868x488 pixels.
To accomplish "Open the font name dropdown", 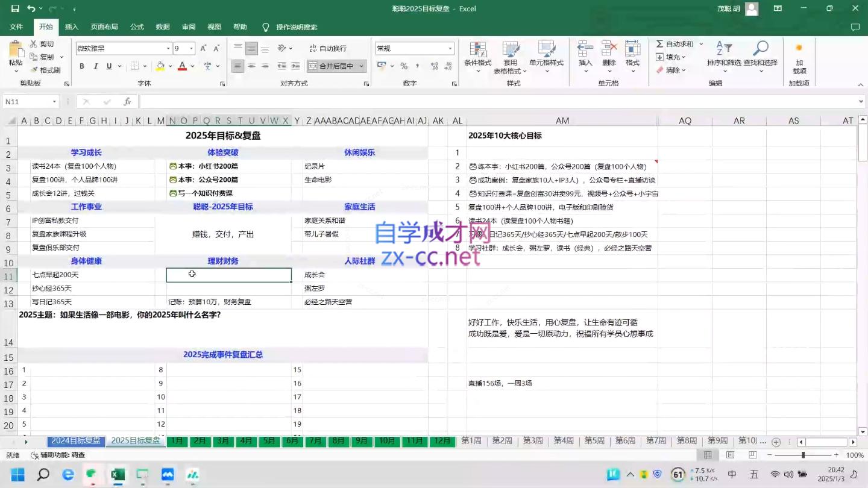I will pos(168,48).
